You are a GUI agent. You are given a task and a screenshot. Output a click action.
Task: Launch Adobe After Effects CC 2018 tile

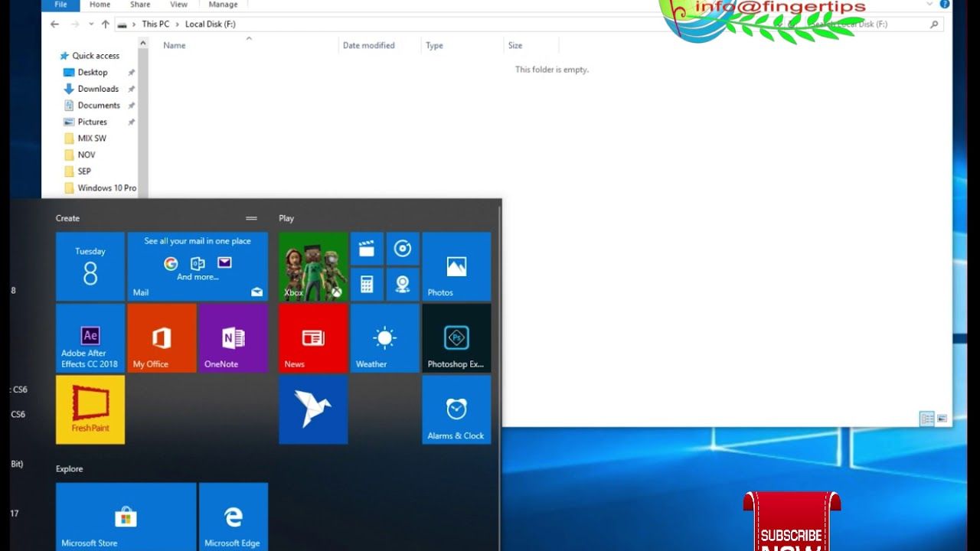click(x=90, y=338)
